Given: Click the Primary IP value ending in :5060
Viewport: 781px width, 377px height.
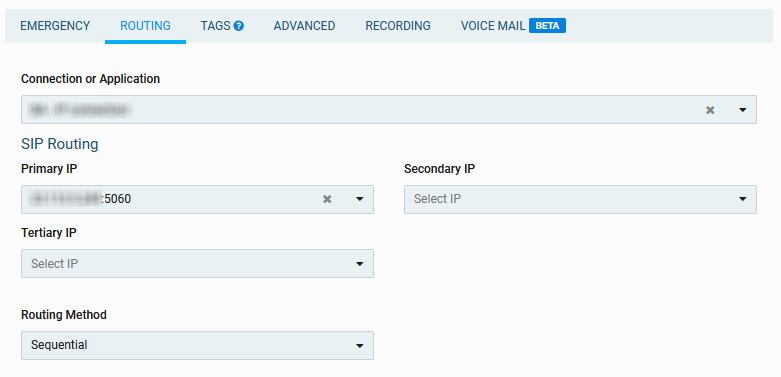Looking at the screenshot, I should tap(81, 199).
